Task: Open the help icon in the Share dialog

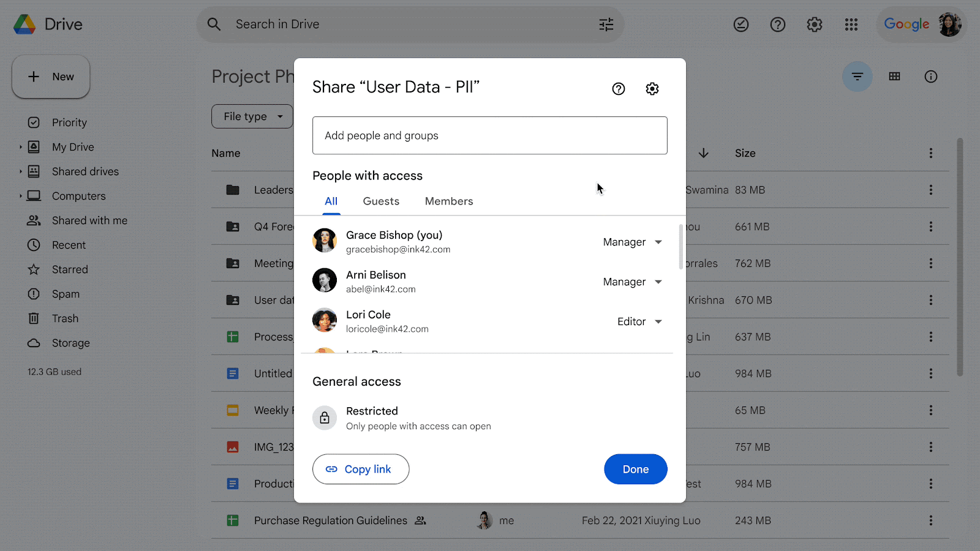Action: pos(618,89)
